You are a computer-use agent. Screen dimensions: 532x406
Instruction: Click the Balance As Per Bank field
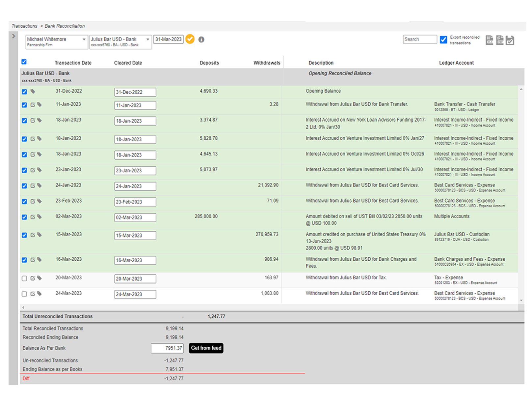point(167,348)
